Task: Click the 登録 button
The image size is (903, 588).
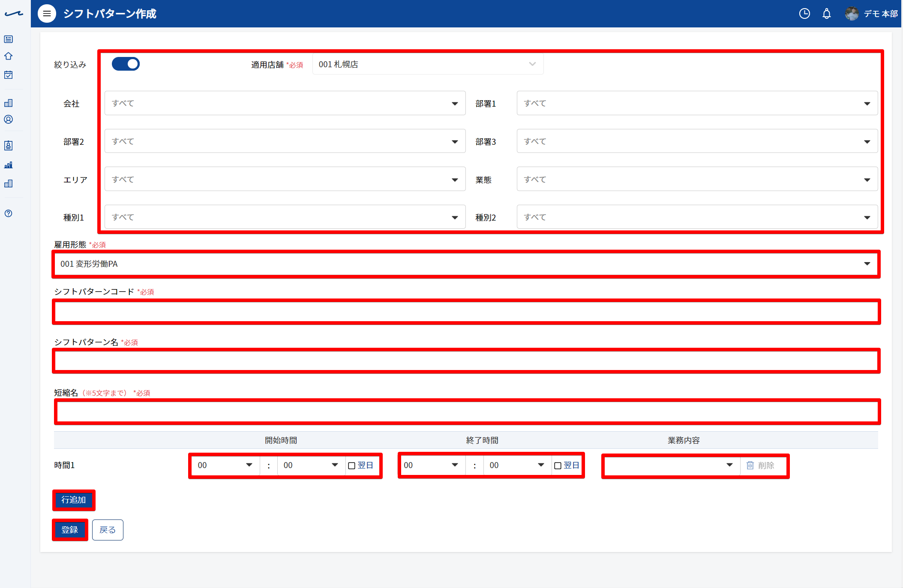Action: [70, 530]
